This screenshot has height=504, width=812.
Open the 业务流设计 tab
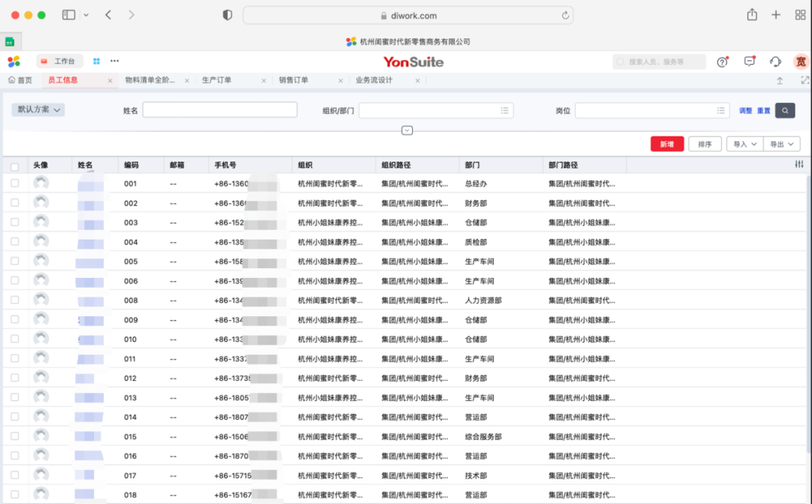tap(374, 80)
